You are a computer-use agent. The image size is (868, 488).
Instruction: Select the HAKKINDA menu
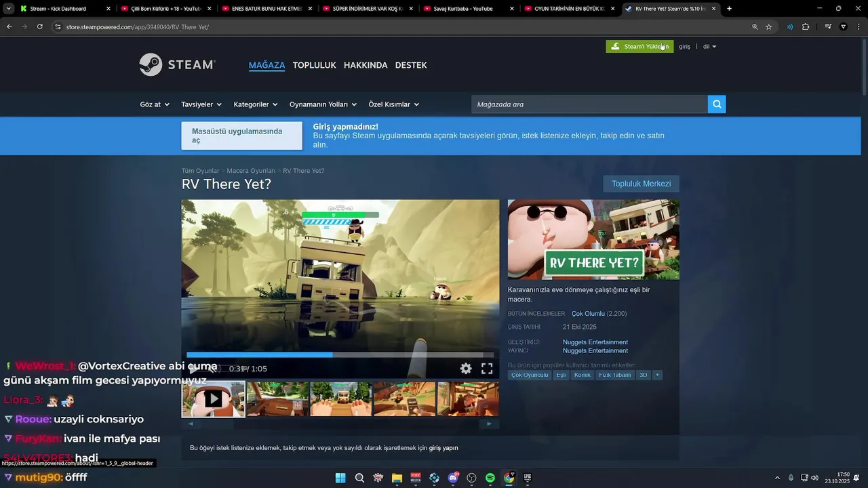click(366, 65)
